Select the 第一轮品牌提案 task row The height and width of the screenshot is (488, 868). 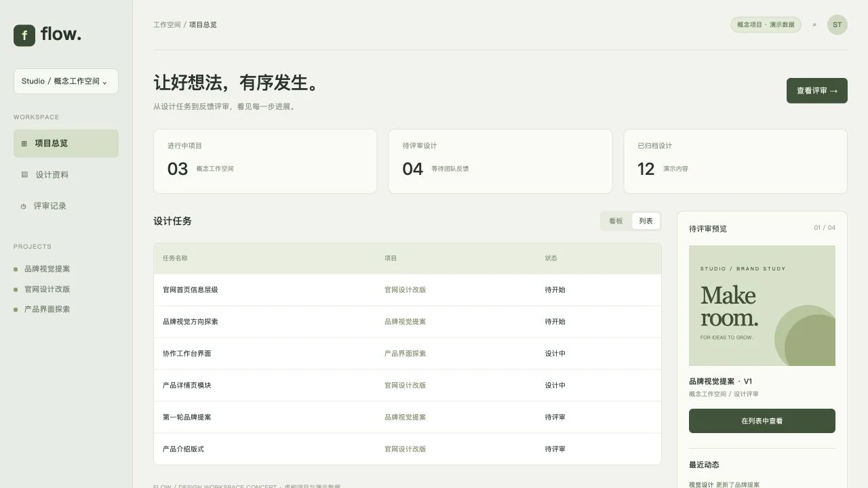408,418
